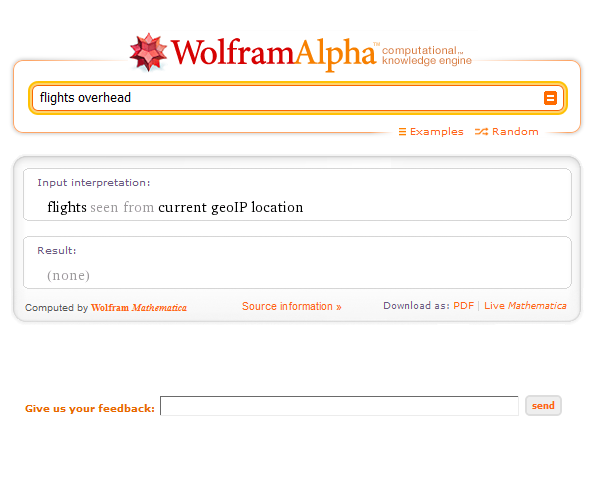This screenshot has height=491, width=594.
Task: Click the Random shuffle arrows icon
Action: coord(481,132)
